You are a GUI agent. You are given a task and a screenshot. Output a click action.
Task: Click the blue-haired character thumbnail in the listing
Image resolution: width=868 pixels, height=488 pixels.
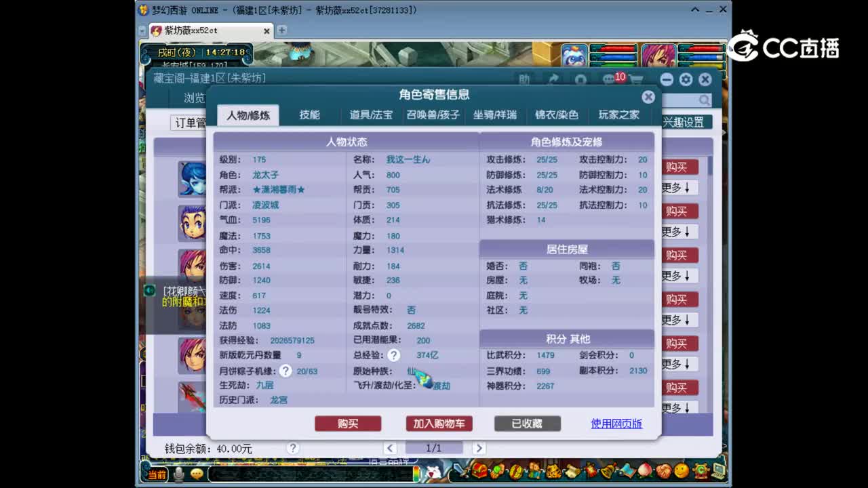coord(193,180)
